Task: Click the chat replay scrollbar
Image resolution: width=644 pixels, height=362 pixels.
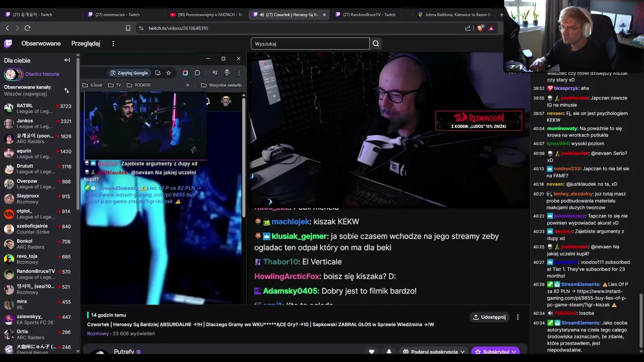Action: (641, 322)
